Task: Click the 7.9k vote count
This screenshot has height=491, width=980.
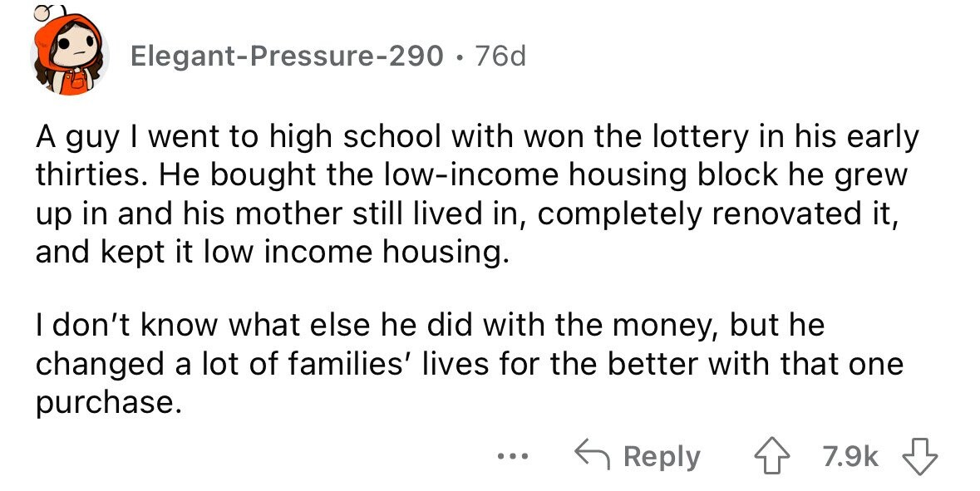Action: pyautogui.click(x=850, y=457)
